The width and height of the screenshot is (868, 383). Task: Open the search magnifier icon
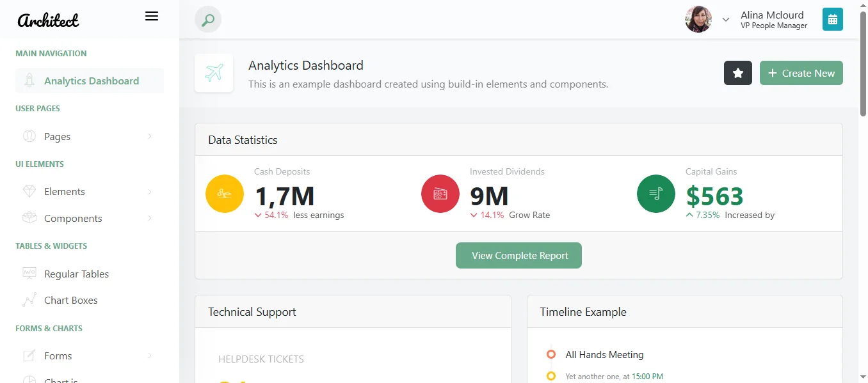[x=207, y=19]
